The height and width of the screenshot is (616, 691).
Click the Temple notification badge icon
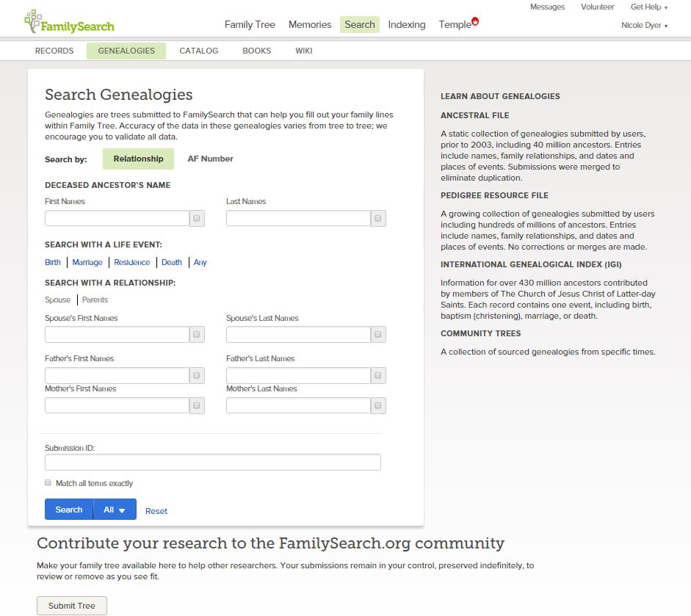click(x=475, y=21)
